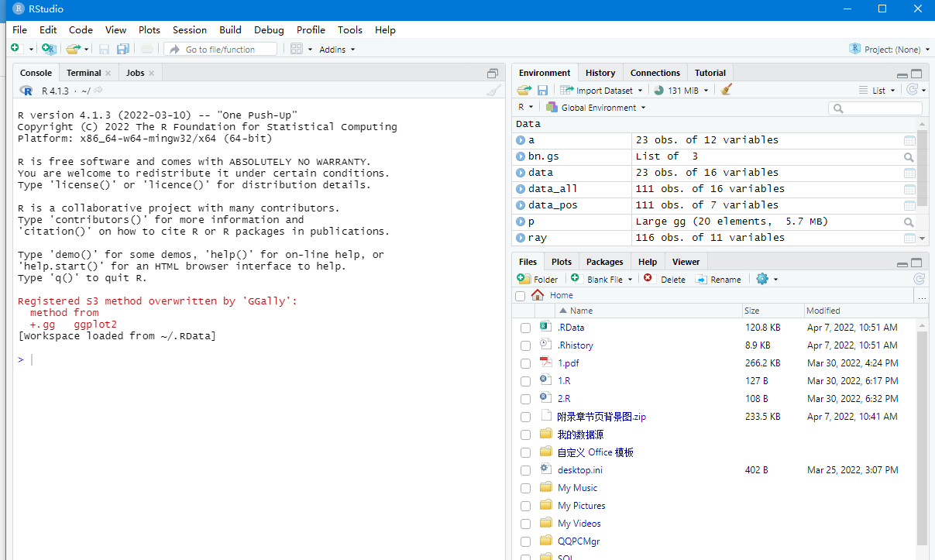Maximize the Files pane

[916, 263]
